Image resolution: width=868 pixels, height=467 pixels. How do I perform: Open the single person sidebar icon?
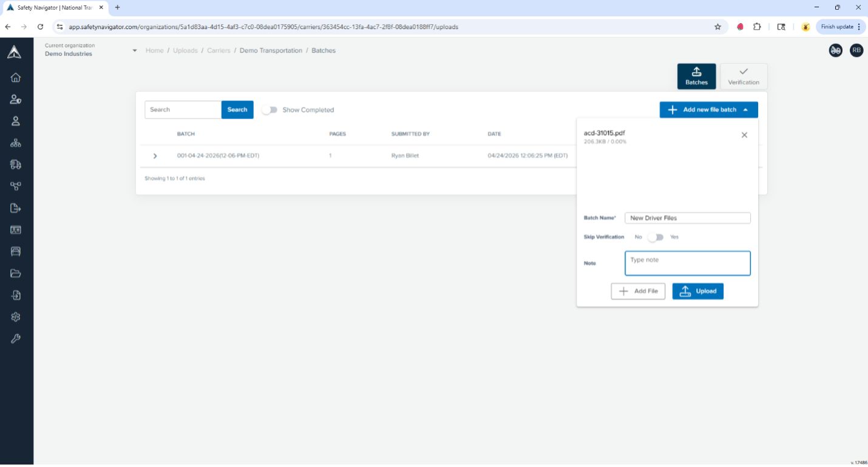16,121
